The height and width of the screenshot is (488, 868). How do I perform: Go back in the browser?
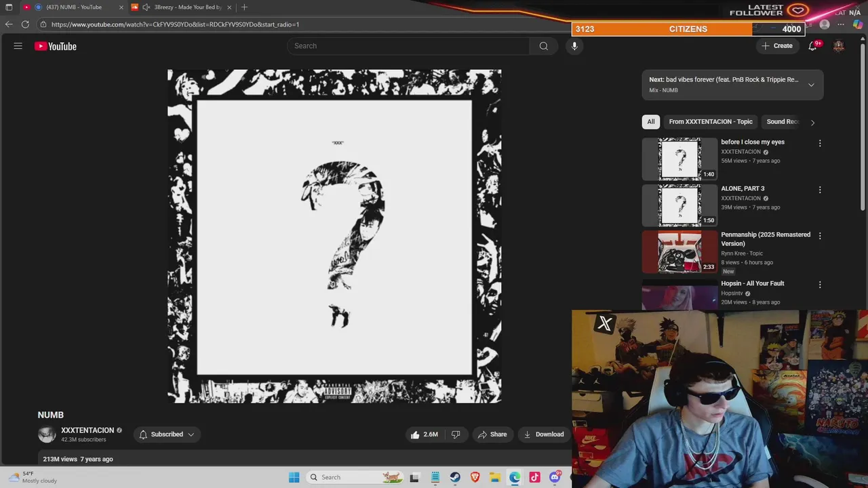[9, 24]
